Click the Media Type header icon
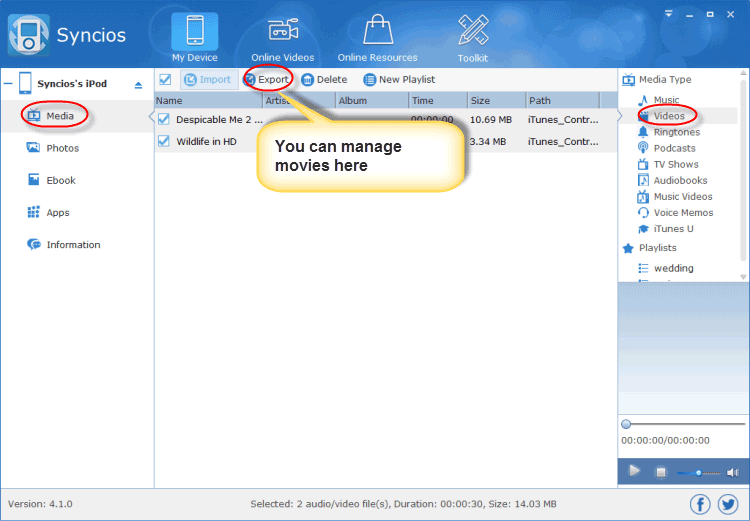Viewport: 750px width, 521px height. coord(629,79)
